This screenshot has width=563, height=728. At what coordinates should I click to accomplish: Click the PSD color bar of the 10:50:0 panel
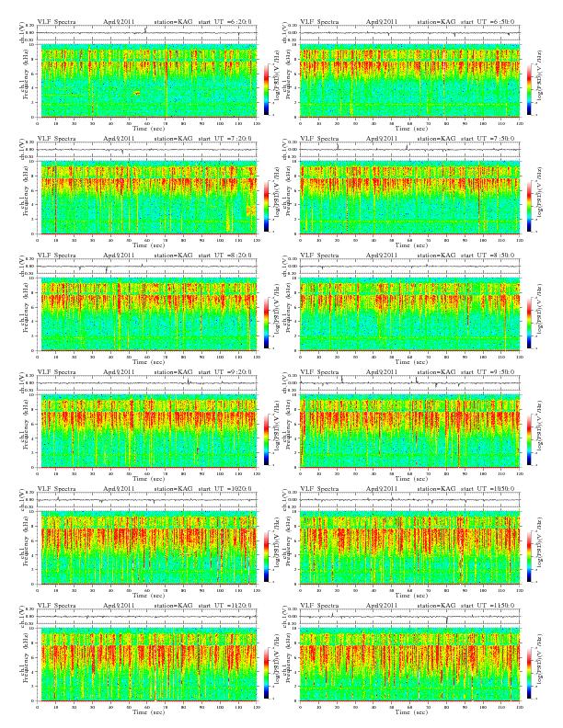click(530, 556)
